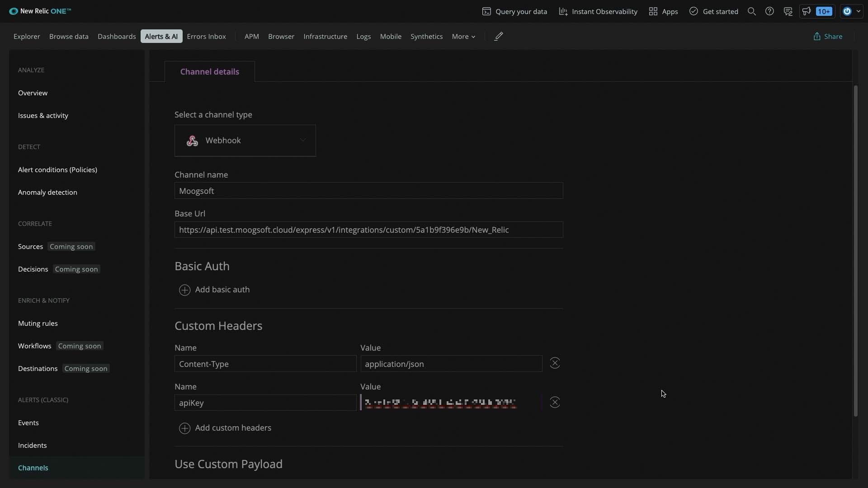
Task: Open Incidents in the sidebar
Action: click(x=33, y=446)
